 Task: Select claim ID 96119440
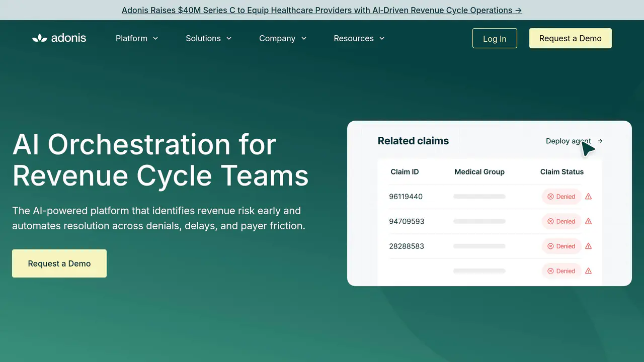(x=406, y=197)
